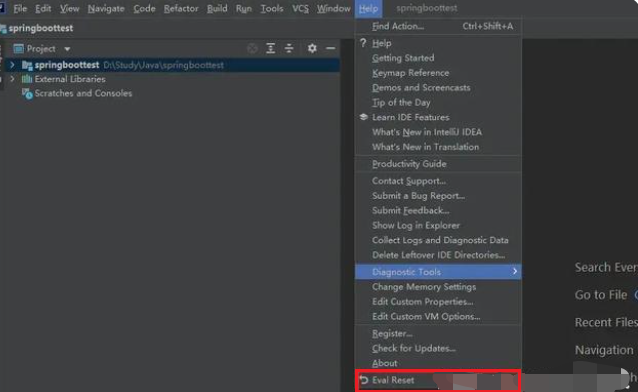
Task: Open the About dialog
Action: (438, 363)
